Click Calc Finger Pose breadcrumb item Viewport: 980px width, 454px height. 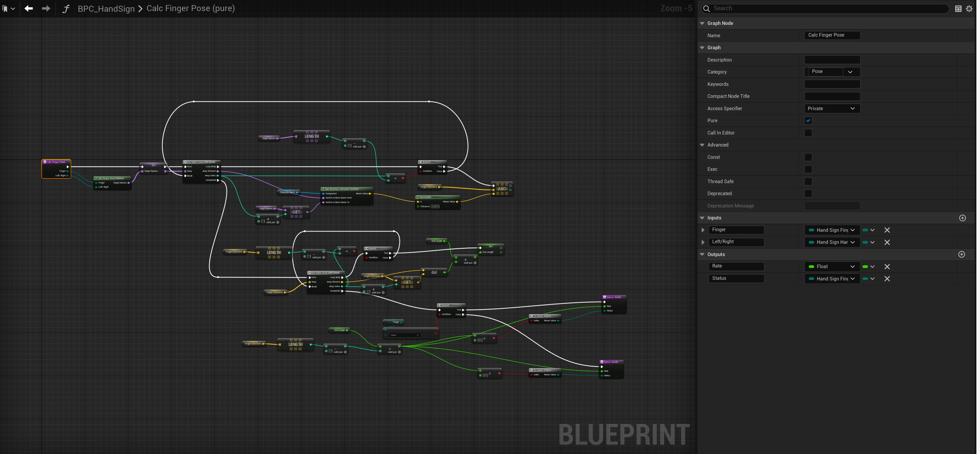pyautogui.click(x=190, y=8)
